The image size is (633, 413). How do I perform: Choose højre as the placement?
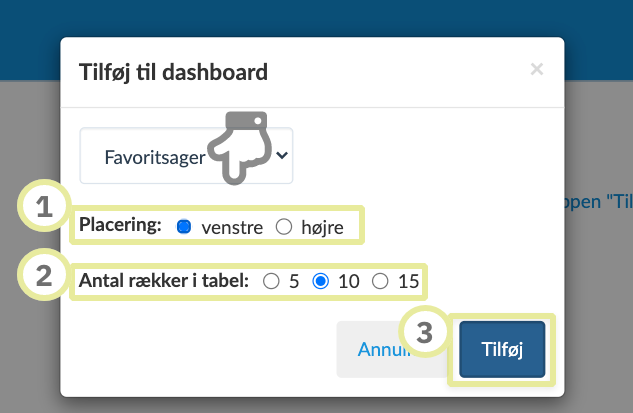pyautogui.click(x=283, y=227)
